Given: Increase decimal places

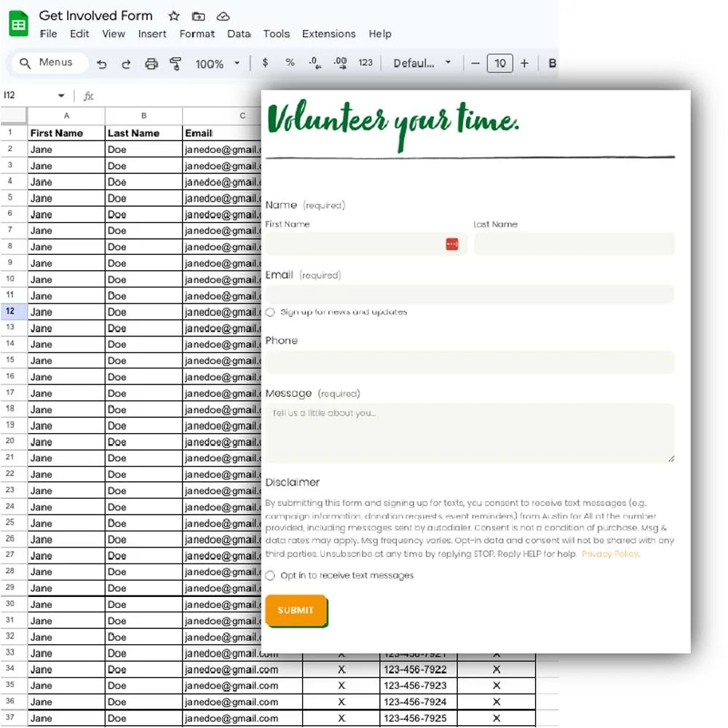Looking at the screenshot, I should tap(340, 63).
